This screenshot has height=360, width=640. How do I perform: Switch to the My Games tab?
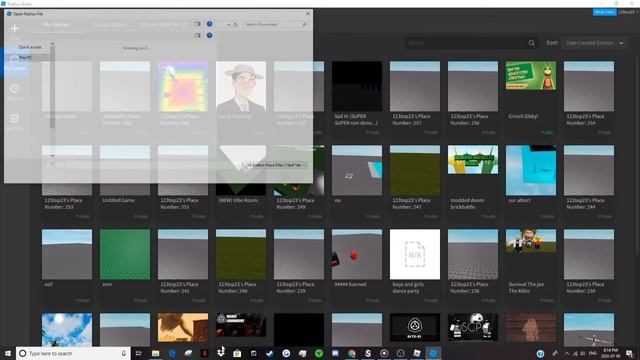pyautogui.click(x=56, y=24)
